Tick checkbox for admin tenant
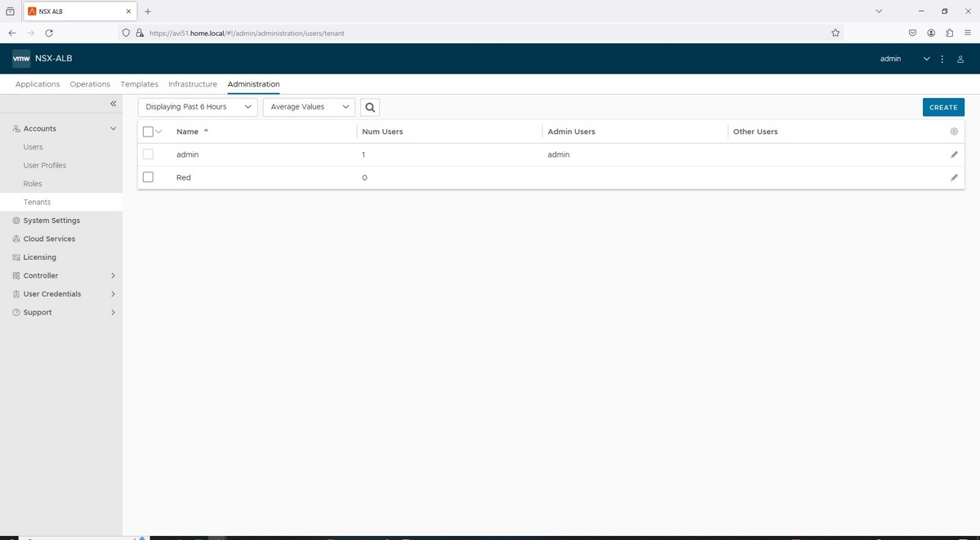The width and height of the screenshot is (980, 540). (x=148, y=154)
